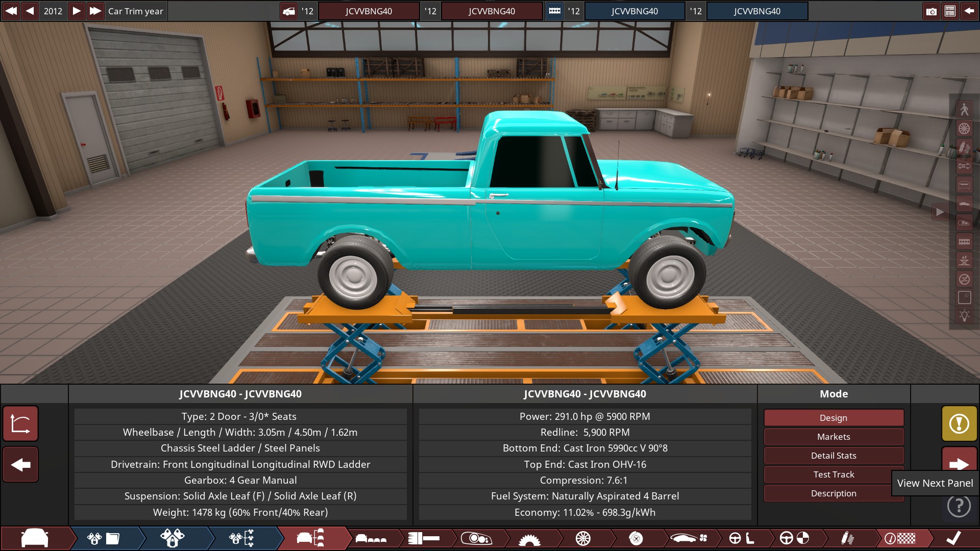
Task: Open engine selection tree step
Action: [x=242, y=538]
